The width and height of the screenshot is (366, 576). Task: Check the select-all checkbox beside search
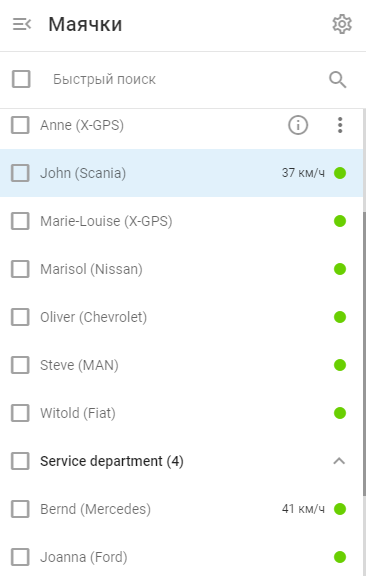coord(21,79)
